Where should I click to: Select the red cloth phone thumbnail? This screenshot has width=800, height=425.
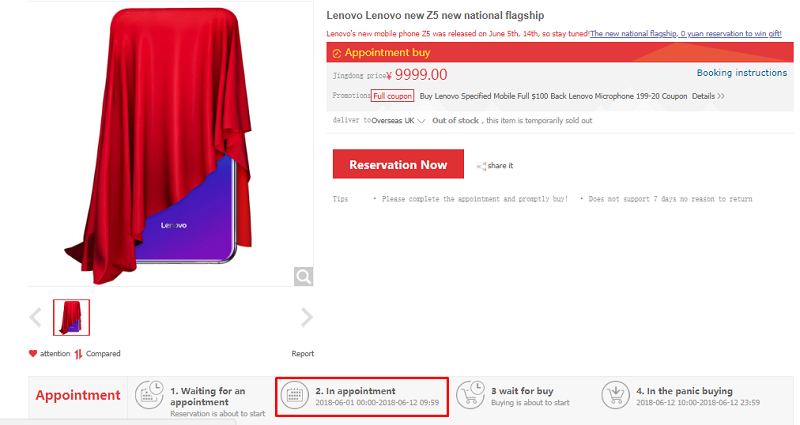(x=71, y=317)
